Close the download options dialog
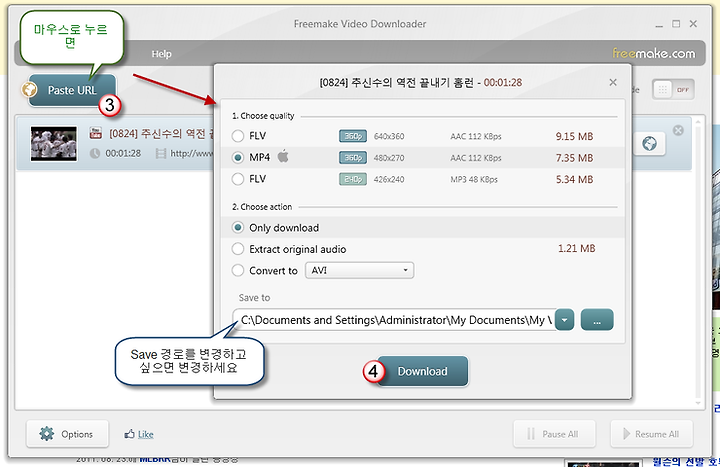This screenshot has height=467, width=720. coord(613,82)
